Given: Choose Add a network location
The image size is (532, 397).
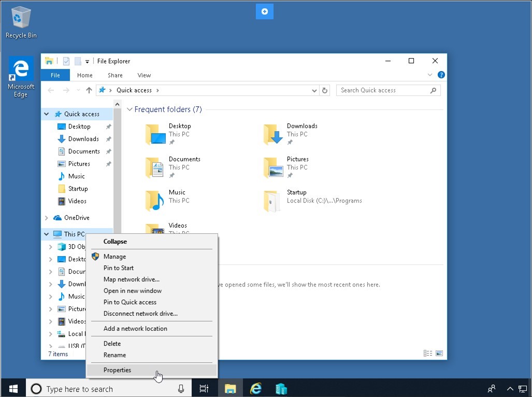Looking at the screenshot, I should pos(152,329).
